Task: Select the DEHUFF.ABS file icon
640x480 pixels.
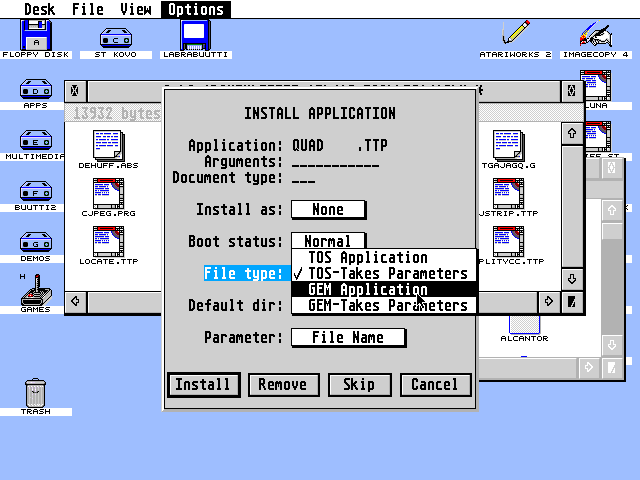Action: (109, 145)
